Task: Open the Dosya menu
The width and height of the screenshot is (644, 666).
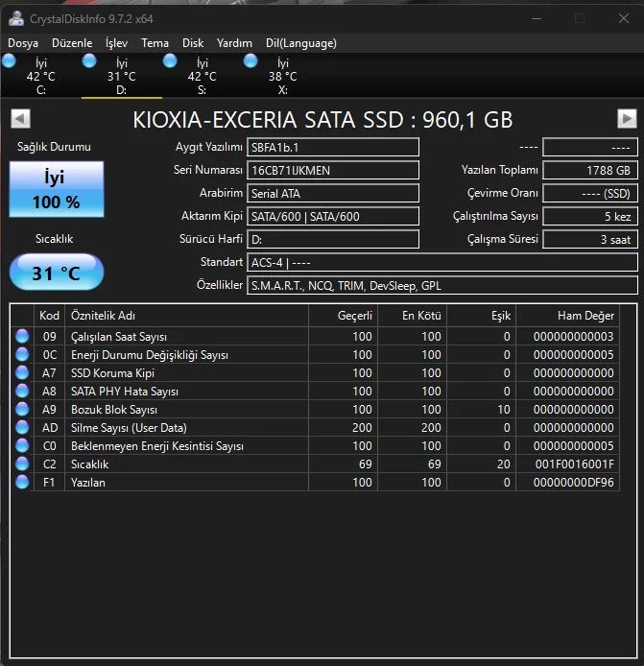Action: click(23, 43)
